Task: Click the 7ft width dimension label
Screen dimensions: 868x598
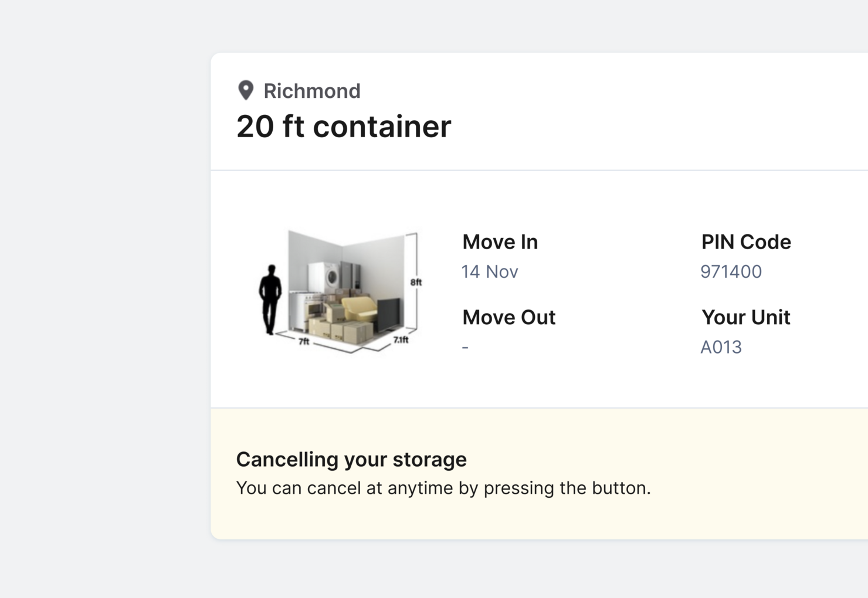Action: [x=304, y=341]
